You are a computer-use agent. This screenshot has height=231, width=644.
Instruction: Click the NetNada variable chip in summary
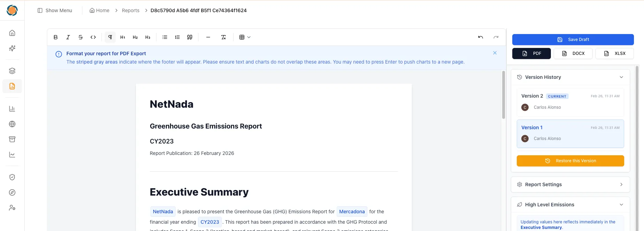[x=163, y=212]
